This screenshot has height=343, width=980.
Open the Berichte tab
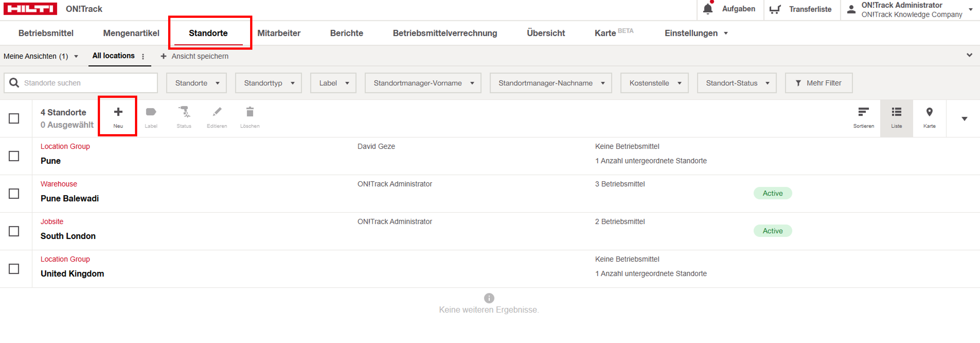pos(347,33)
